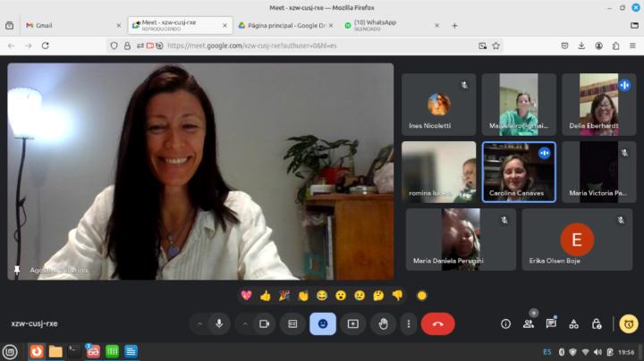Mute the microphone
Image resolution: width=644 pixels, height=361 pixels.
click(x=219, y=323)
